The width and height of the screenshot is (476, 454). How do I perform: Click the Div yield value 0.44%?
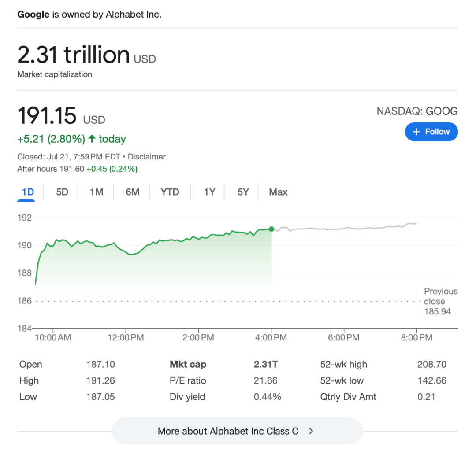click(x=268, y=397)
